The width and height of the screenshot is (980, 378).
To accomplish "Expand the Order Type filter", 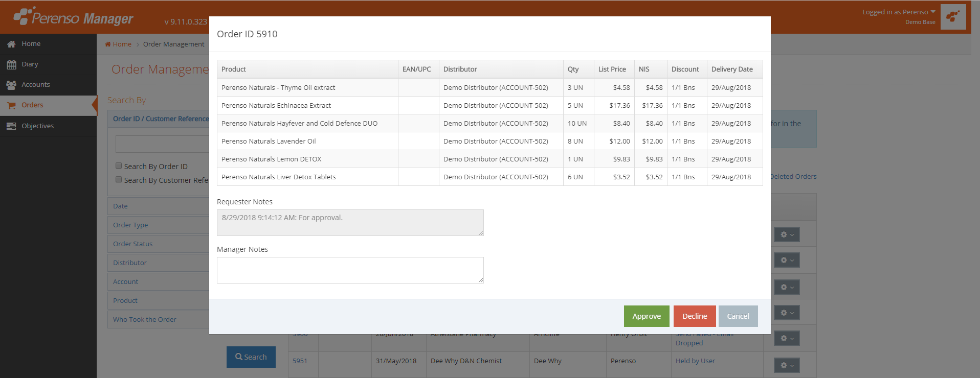I will pos(158,225).
